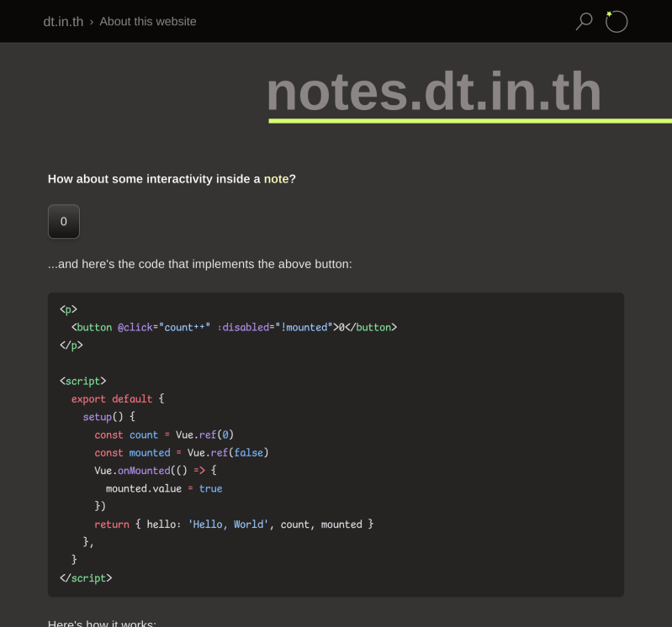Click the 'How about some interactivity' heading
This screenshot has height=627, width=672.
click(172, 179)
